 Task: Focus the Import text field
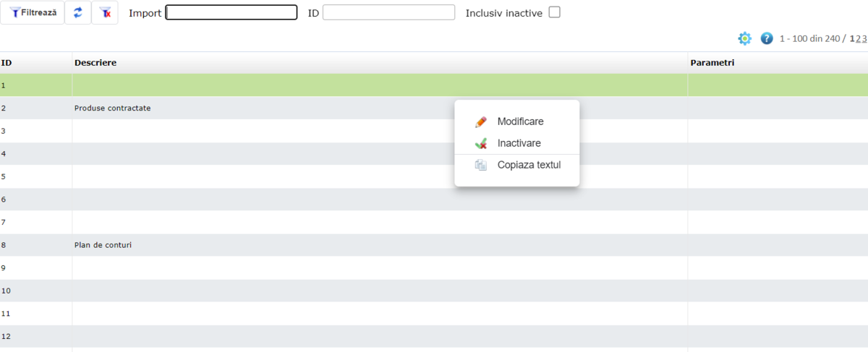231,12
